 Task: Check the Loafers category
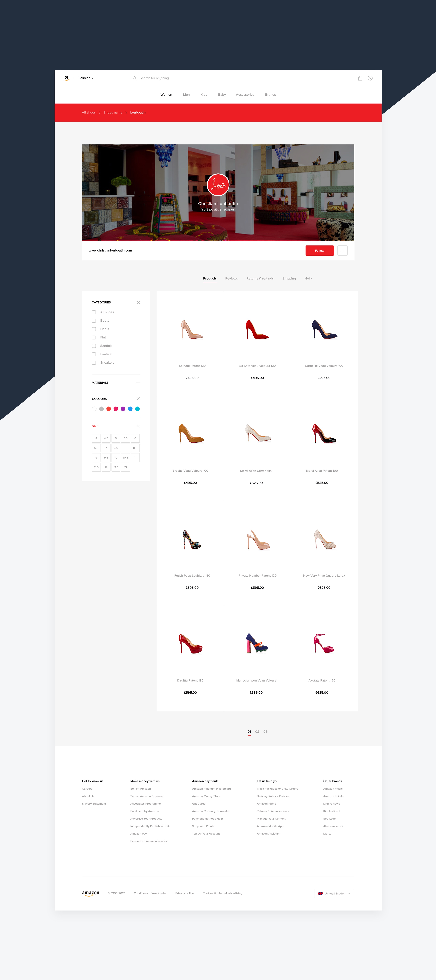pos(94,354)
